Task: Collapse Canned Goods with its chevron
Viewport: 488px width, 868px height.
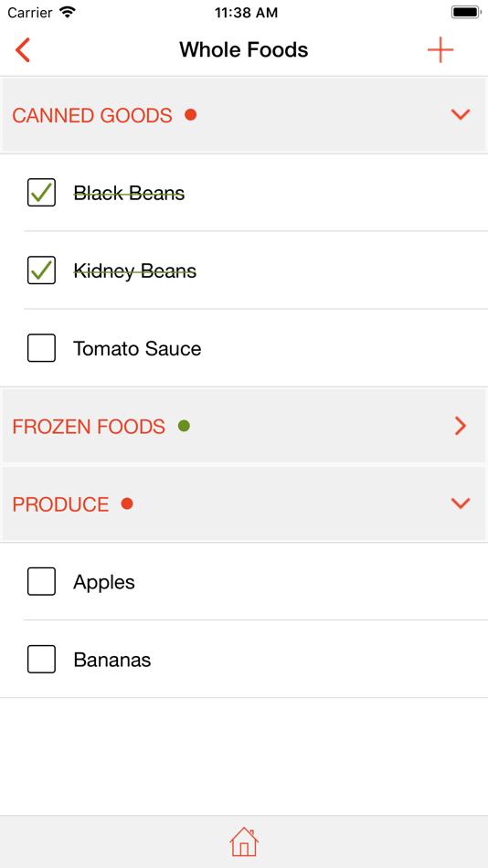Action: pos(461,114)
